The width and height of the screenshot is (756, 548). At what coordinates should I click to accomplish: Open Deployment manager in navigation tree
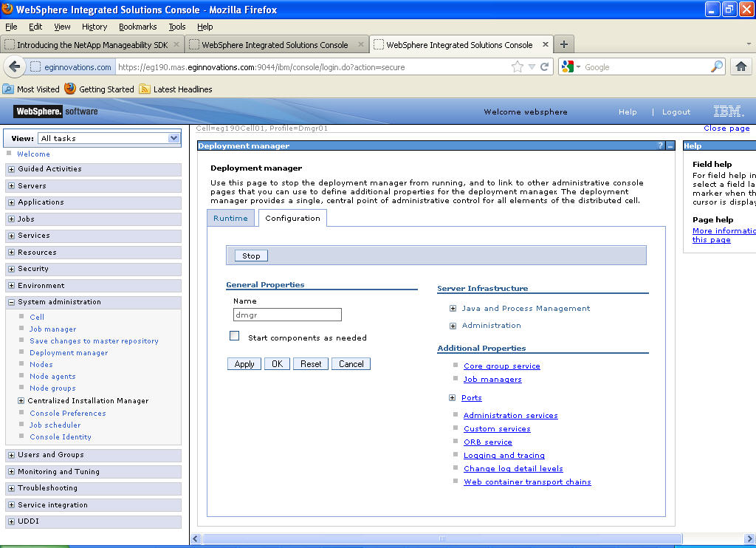tap(69, 352)
